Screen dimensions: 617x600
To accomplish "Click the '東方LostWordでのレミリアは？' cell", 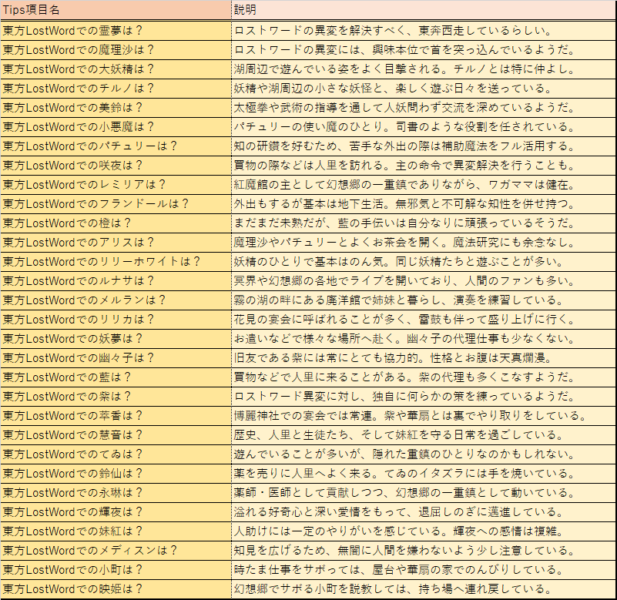I will click(115, 184).
